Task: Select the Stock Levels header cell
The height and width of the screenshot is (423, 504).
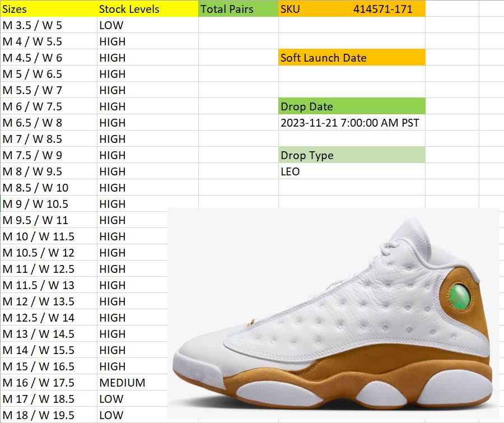Action: click(147, 9)
